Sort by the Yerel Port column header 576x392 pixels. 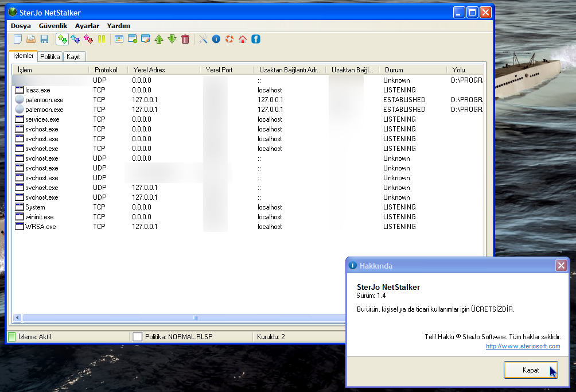click(227, 70)
